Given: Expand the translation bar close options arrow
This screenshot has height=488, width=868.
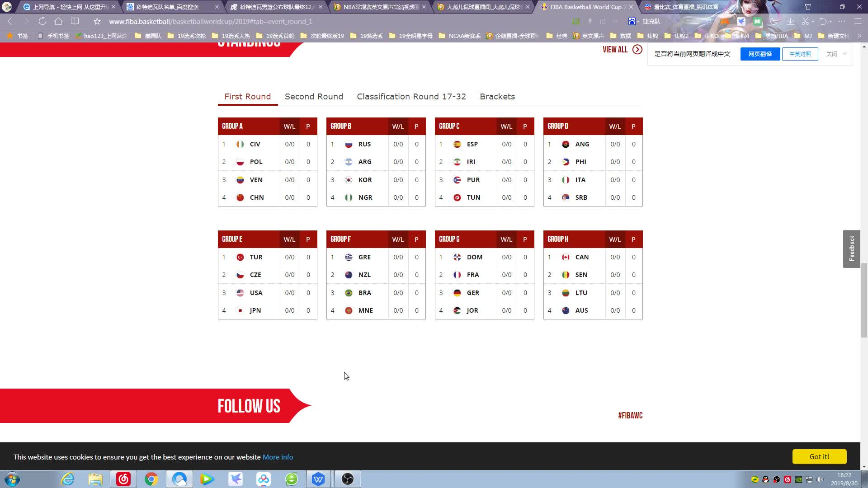Looking at the screenshot, I should click(845, 54).
